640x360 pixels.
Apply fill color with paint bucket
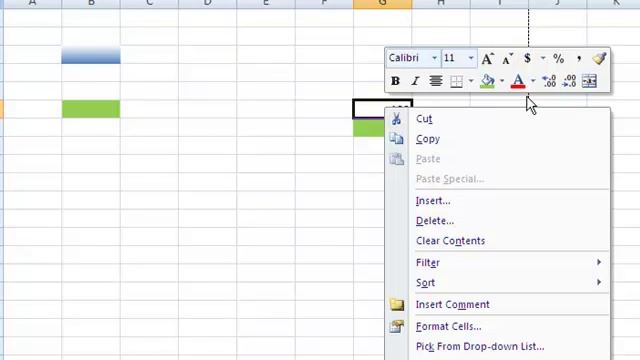coord(487,81)
